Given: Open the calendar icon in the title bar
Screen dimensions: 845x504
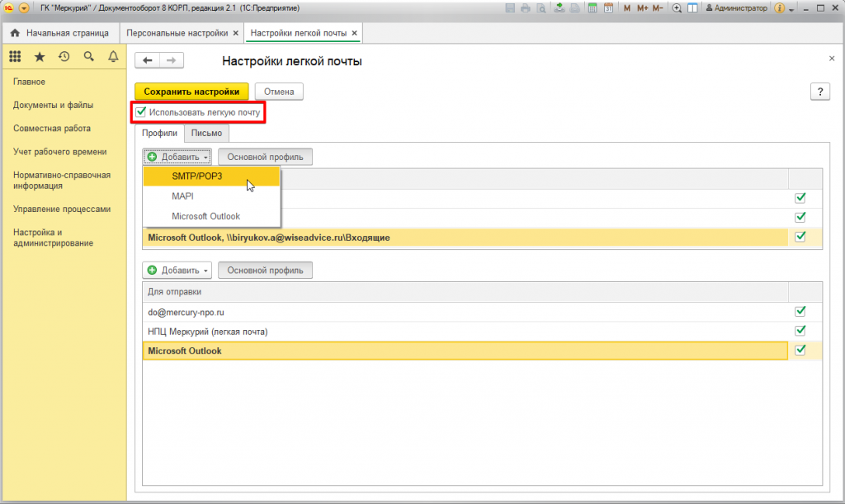Looking at the screenshot, I should tap(608, 8).
